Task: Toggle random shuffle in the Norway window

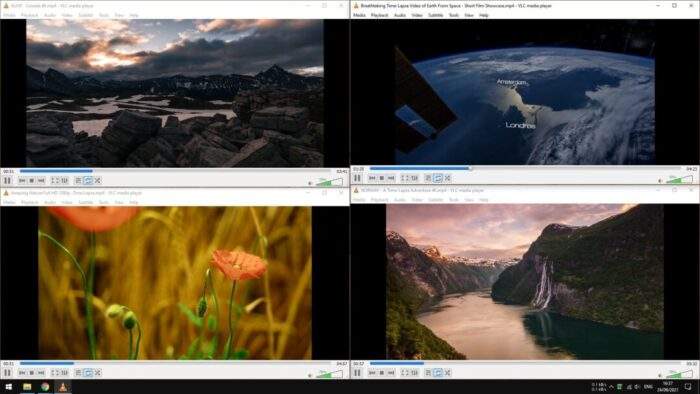Action: tap(448, 373)
